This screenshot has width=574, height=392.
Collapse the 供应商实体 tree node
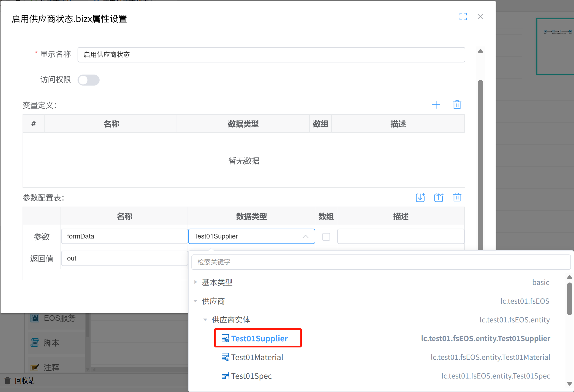(205, 320)
